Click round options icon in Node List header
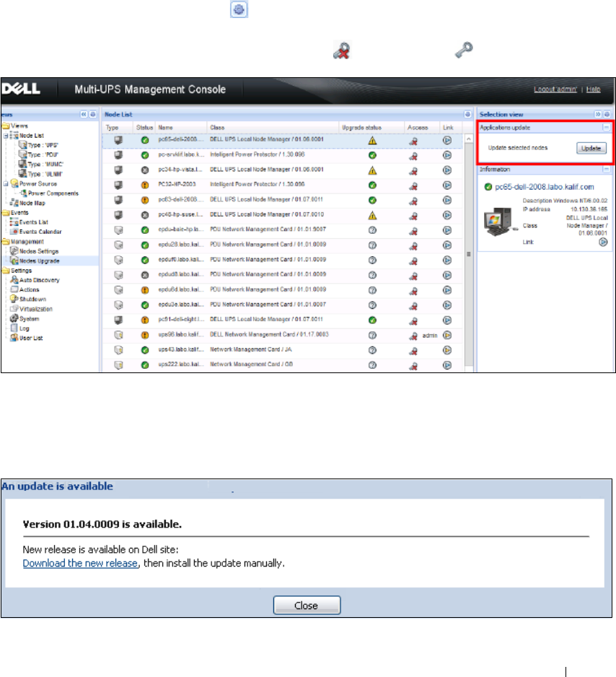 click(x=467, y=115)
